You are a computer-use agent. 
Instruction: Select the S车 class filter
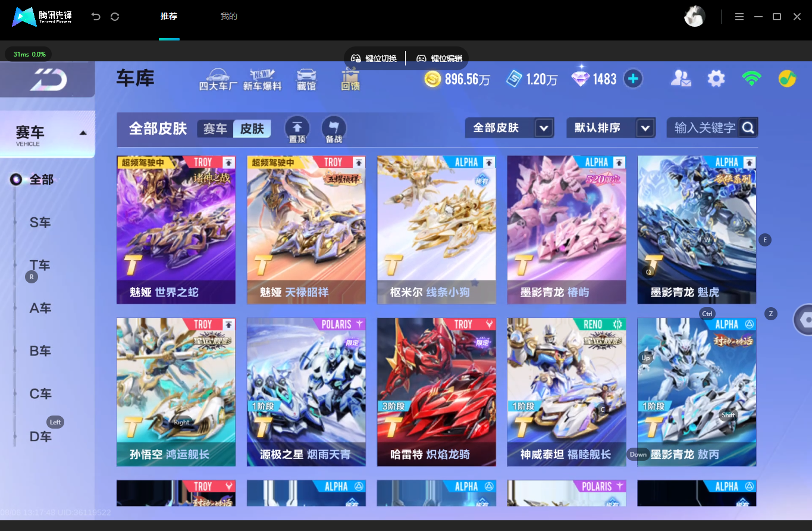[x=40, y=223]
